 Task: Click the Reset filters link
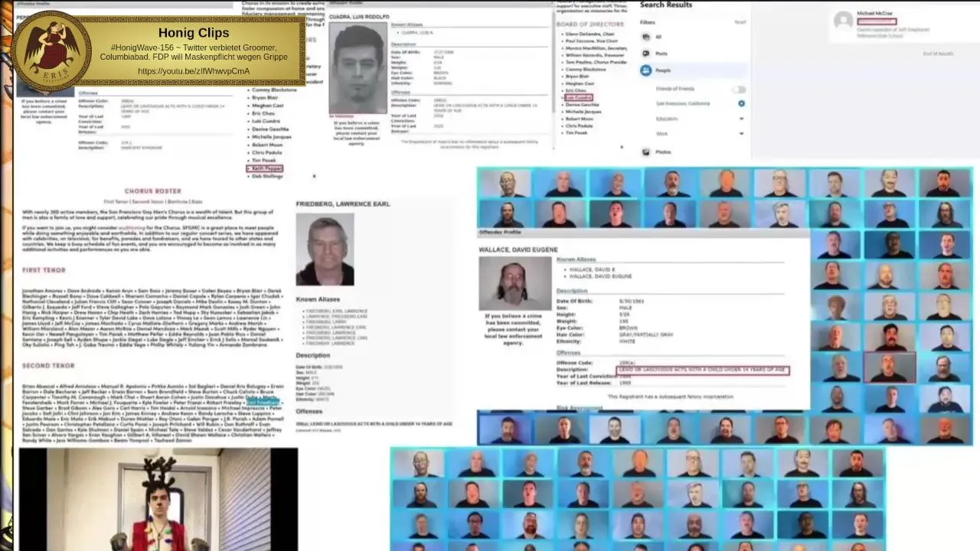click(740, 22)
